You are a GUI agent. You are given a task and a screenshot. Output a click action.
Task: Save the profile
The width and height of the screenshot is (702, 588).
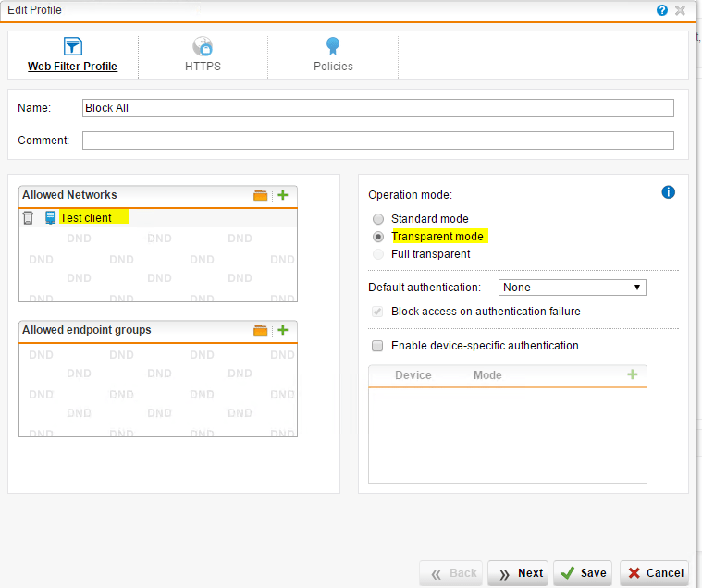(584, 573)
